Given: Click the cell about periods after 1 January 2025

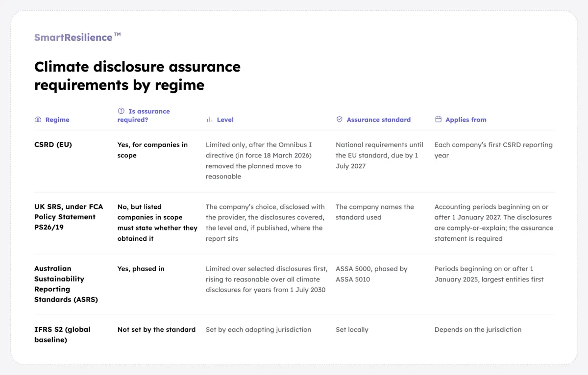Looking at the screenshot, I should point(489,274).
